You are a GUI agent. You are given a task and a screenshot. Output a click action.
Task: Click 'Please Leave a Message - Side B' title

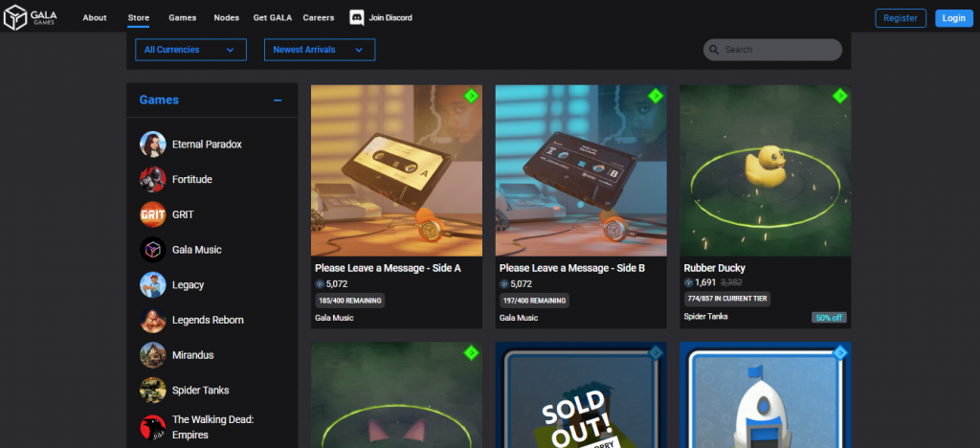pyautogui.click(x=572, y=268)
